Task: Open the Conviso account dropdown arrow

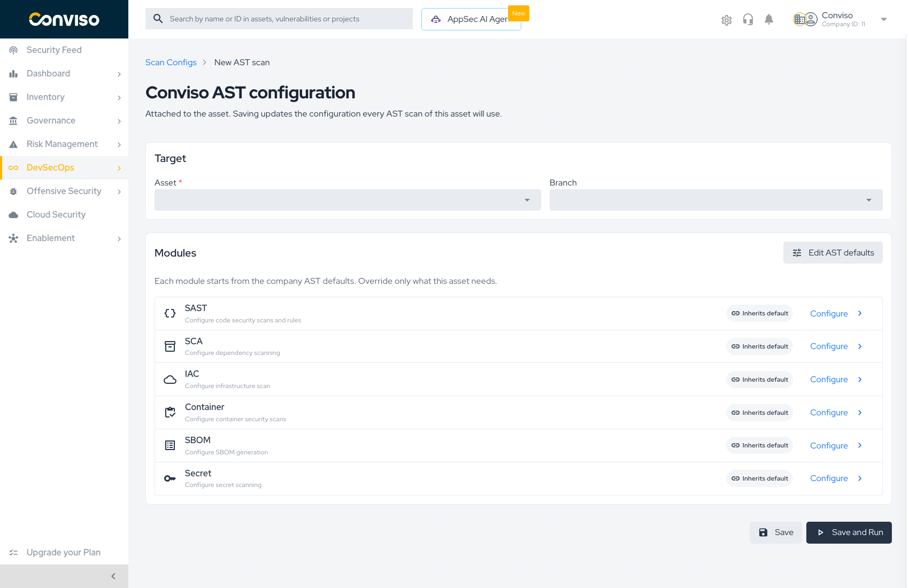Action: pos(884,19)
